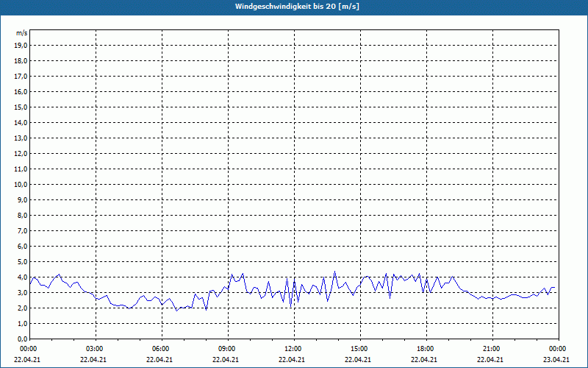Image resolution: width=588 pixels, height=368 pixels.
Task: Click the '16,0' y-axis value
Action: pyautogui.click(x=21, y=91)
